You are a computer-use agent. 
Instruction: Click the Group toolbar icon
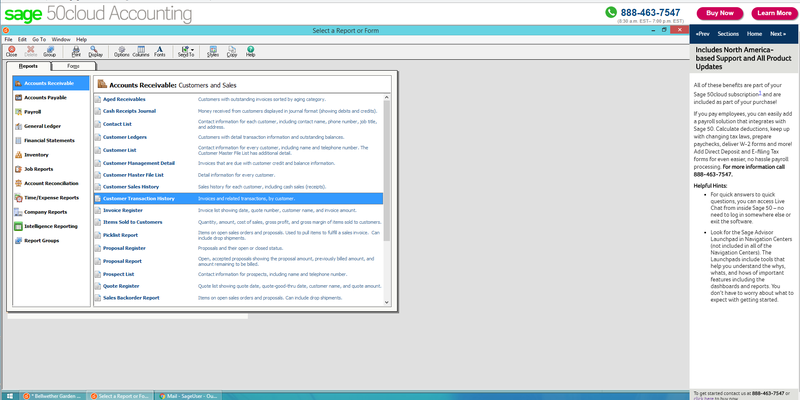coord(49,52)
